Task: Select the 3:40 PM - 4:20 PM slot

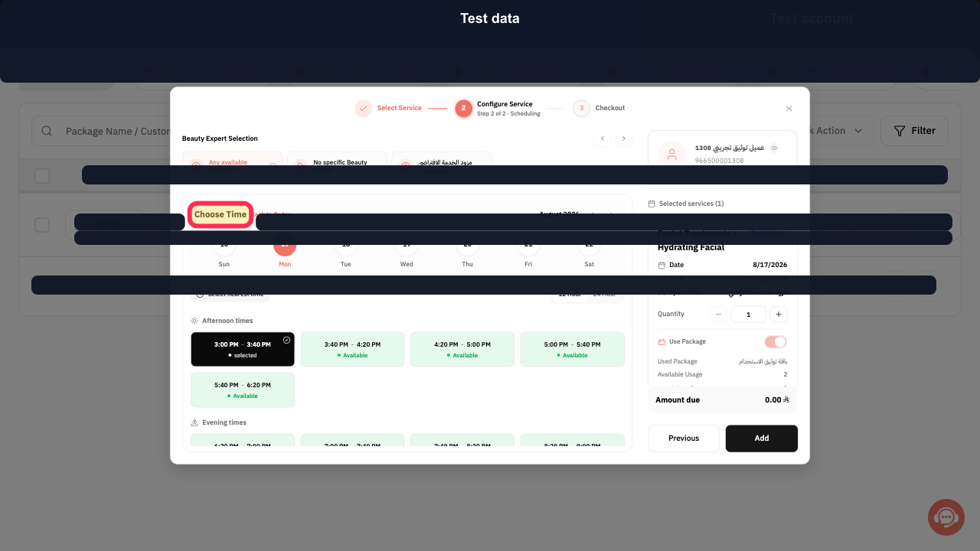Action: click(x=353, y=349)
